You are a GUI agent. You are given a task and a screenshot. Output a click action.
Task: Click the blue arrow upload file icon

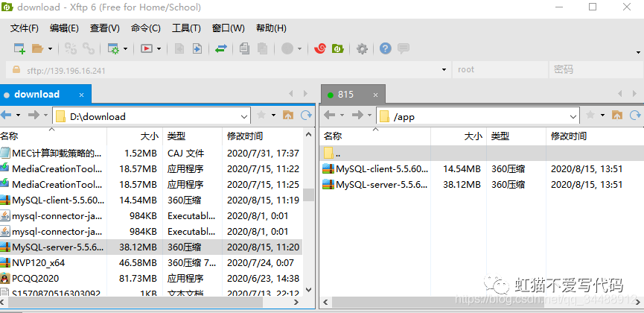(197, 48)
